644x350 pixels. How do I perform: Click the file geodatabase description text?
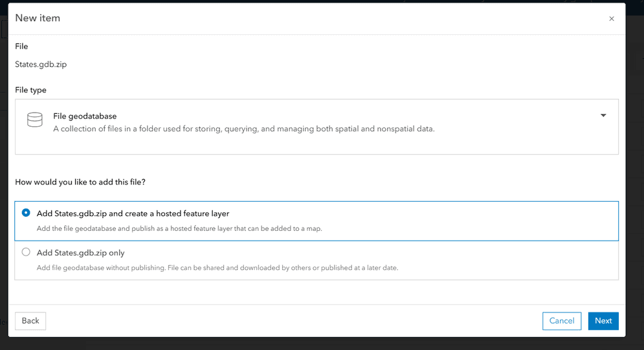243,129
